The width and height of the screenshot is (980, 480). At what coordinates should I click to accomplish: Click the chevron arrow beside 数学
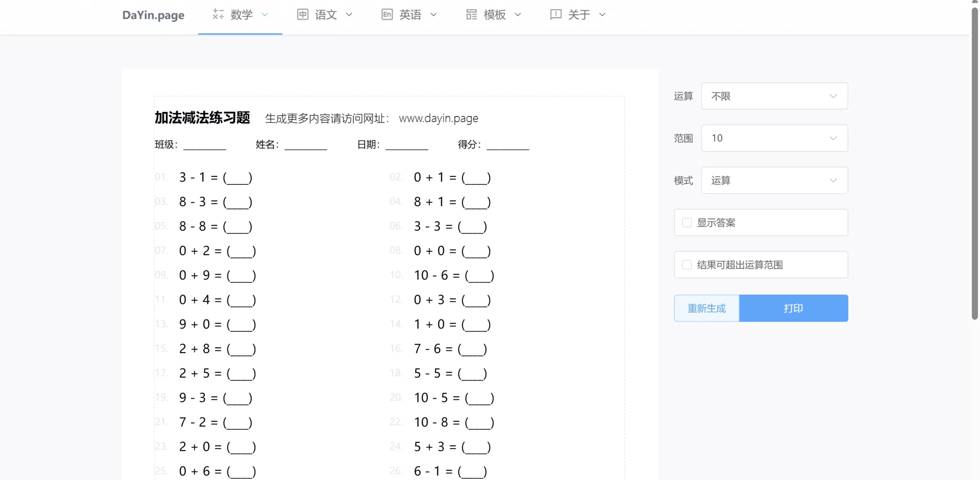pos(265,15)
